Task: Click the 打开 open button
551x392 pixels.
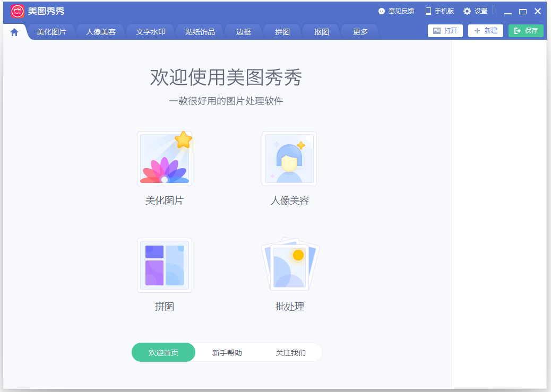Action: 445,30
